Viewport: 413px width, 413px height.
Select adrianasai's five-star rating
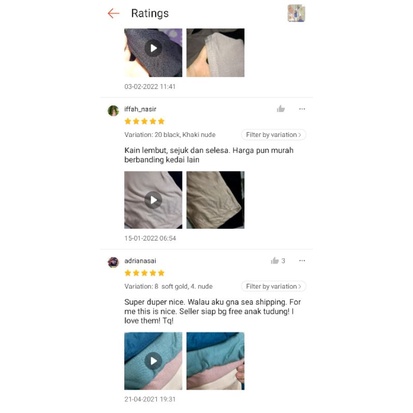tap(145, 273)
